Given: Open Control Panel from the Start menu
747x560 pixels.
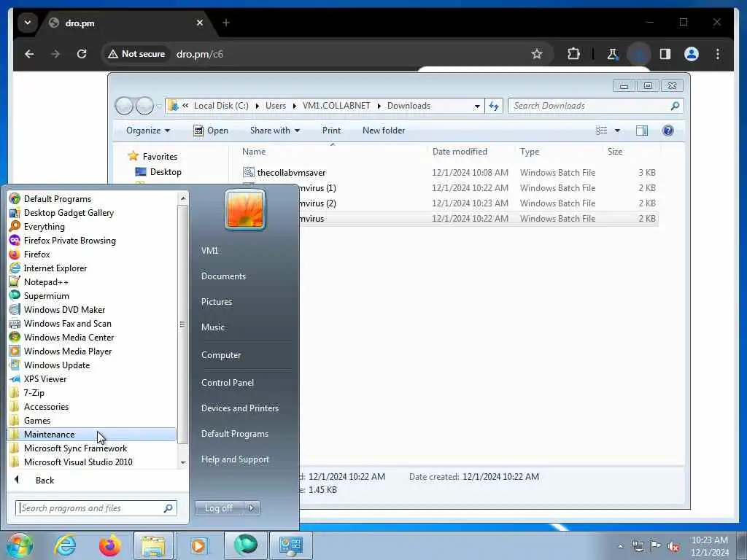Looking at the screenshot, I should point(228,383).
